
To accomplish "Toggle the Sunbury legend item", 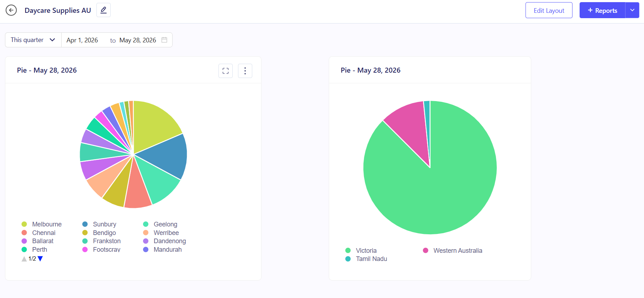I will 99,224.
